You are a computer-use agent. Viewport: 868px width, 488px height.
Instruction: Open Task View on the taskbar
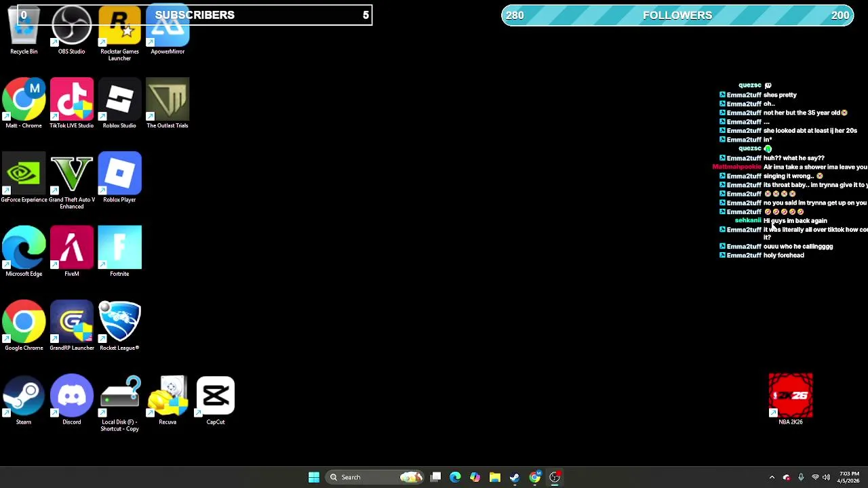coord(435,477)
